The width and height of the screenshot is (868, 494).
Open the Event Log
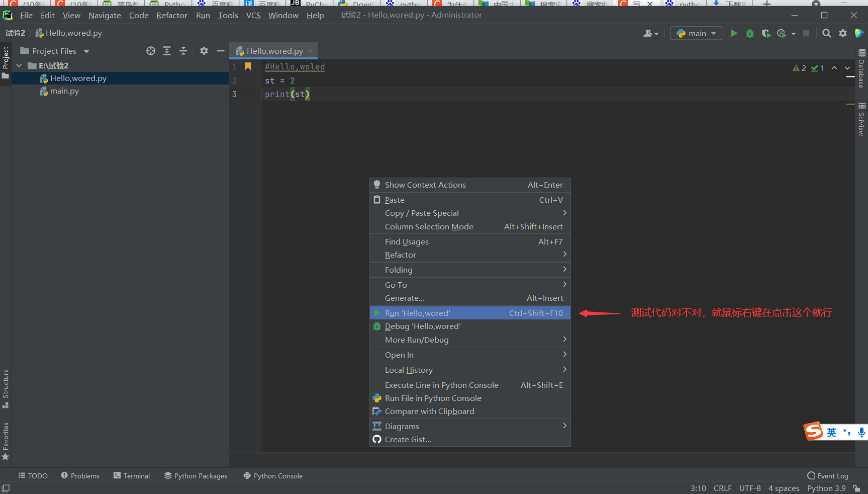point(828,475)
